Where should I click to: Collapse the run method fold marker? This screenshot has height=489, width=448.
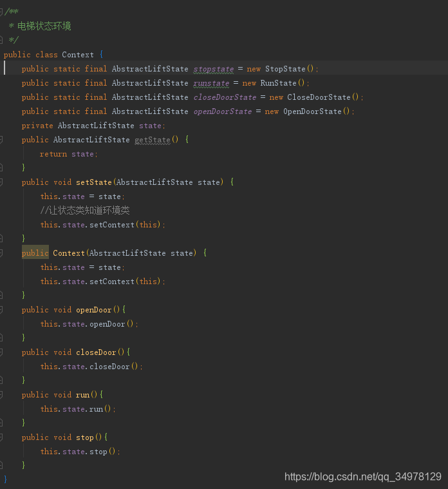(1, 395)
